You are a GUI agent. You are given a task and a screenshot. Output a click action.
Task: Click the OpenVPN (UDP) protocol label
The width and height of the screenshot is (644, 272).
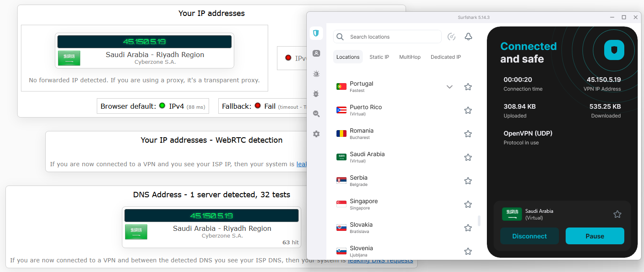tap(528, 133)
